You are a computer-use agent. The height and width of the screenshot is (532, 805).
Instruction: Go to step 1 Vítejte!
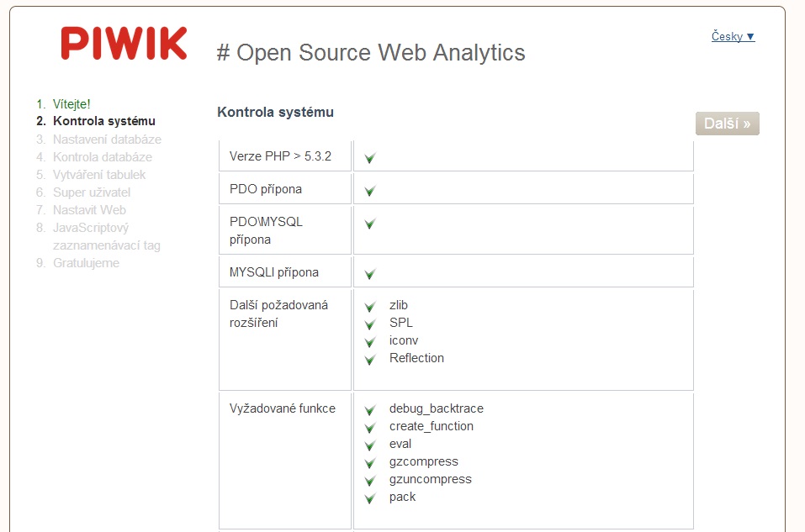click(71, 104)
